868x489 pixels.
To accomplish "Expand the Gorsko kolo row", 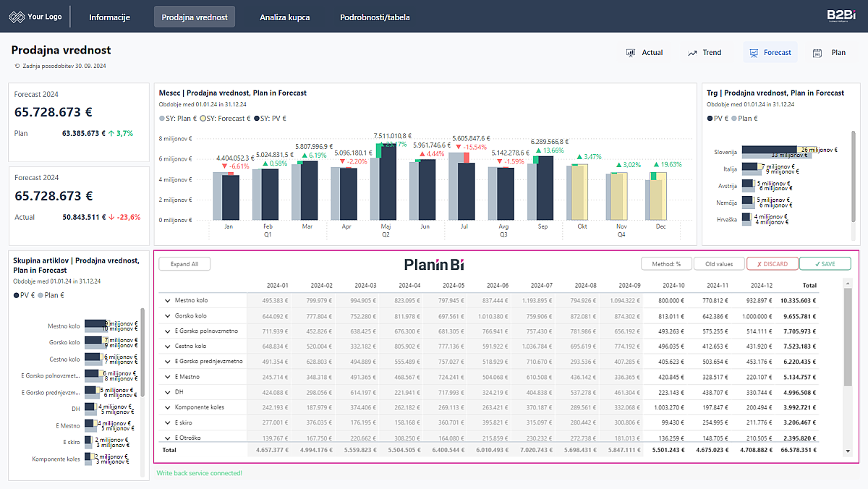I will click(x=168, y=315).
